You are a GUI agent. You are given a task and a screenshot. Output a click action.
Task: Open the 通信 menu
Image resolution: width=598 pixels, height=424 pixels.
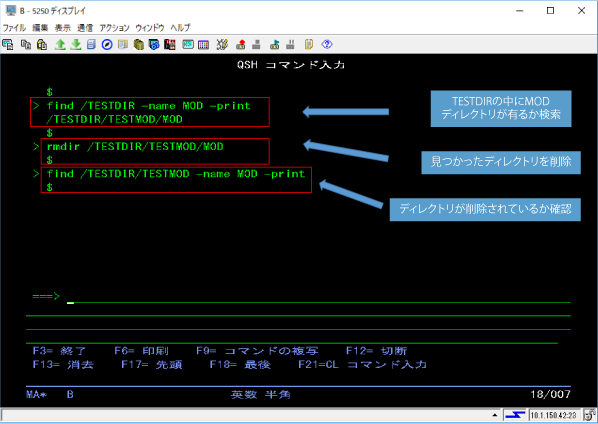(85, 28)
